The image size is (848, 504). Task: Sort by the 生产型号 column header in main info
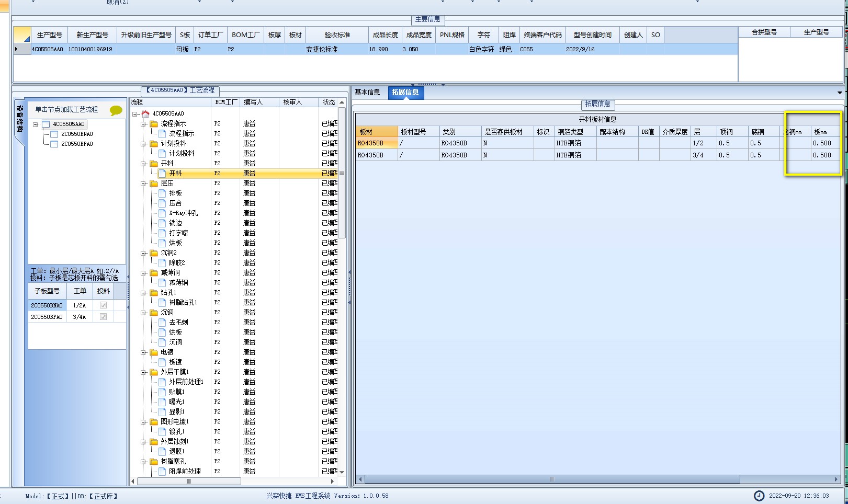[49, 35]
